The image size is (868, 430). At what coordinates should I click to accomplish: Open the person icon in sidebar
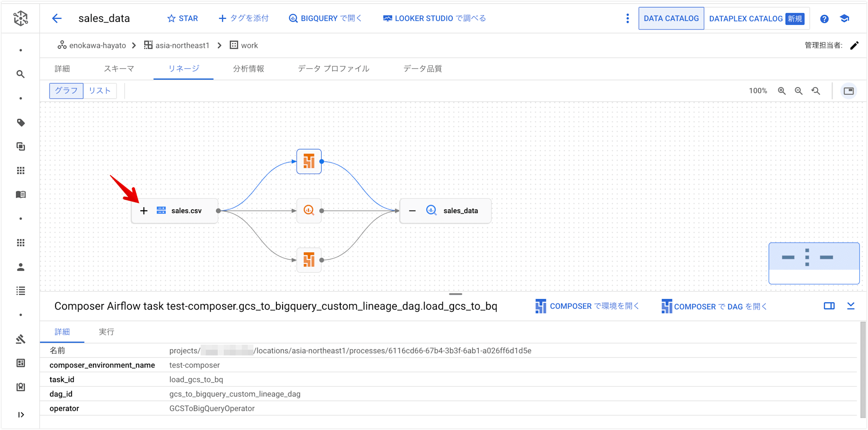(20, 267)
